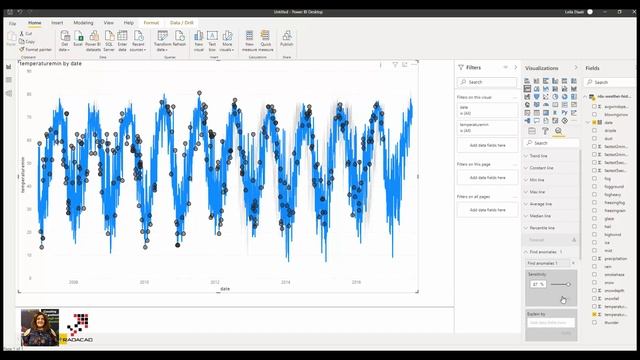This screenshot has height=360, width=640.
Task: Click the Filters pane search box
Action: 487,82
